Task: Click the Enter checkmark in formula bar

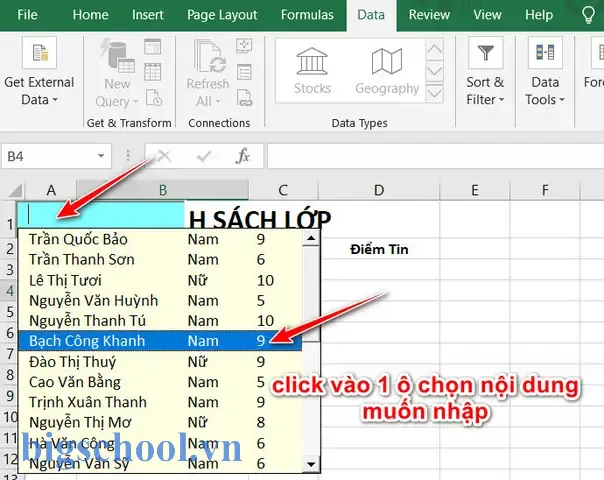Action: [x=203, y=156]
